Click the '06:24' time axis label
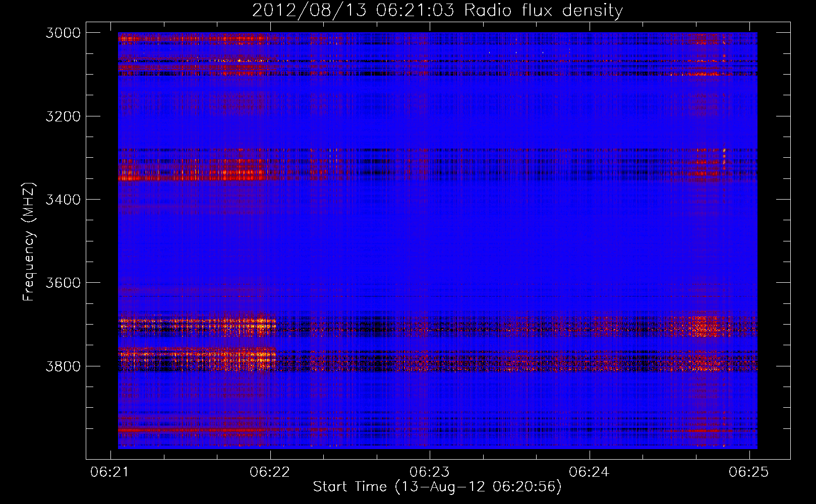816x504 pixels. pyautogui.click(x=589, y=472)
